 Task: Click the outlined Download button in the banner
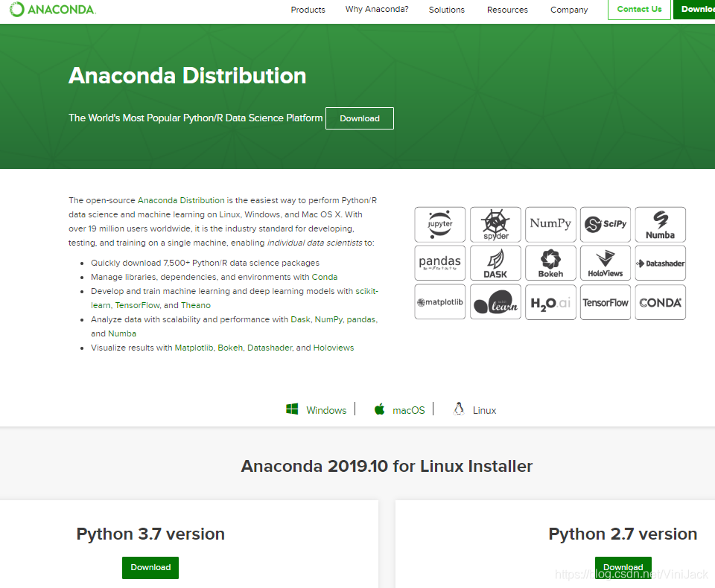click(x=359, y=118)
